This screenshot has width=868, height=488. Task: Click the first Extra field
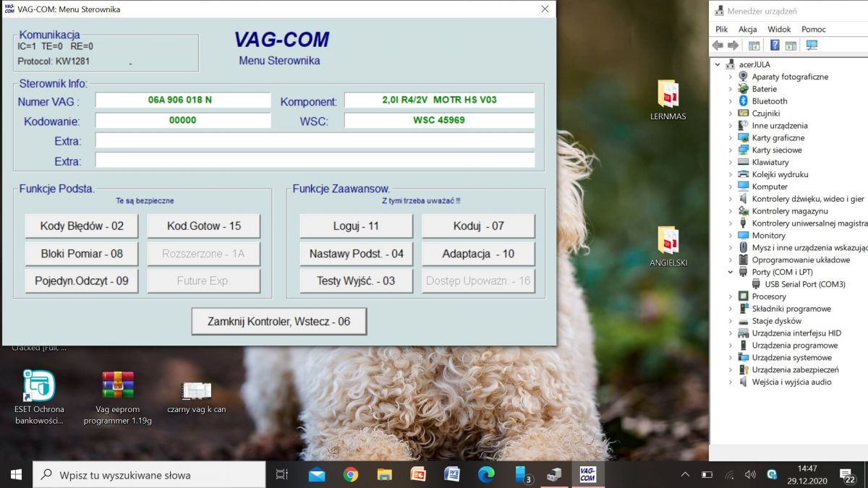pyautogui.click(x=315, y=140)
